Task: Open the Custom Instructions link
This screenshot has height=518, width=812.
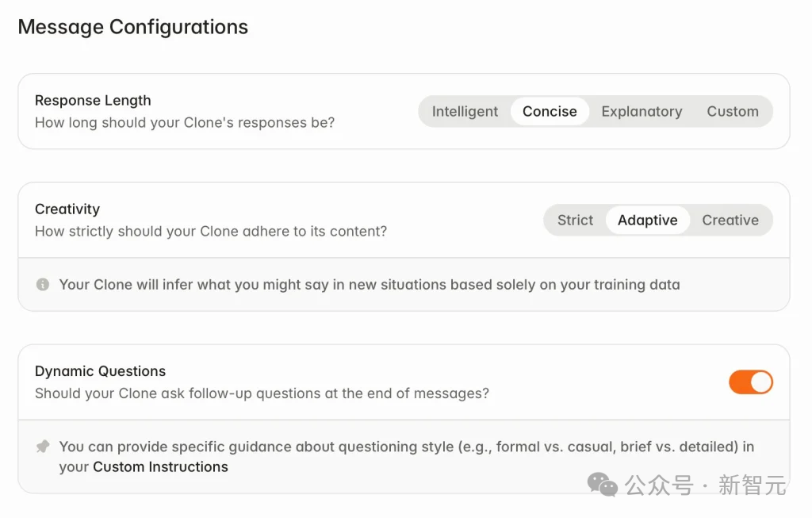Action: [160, 466]
